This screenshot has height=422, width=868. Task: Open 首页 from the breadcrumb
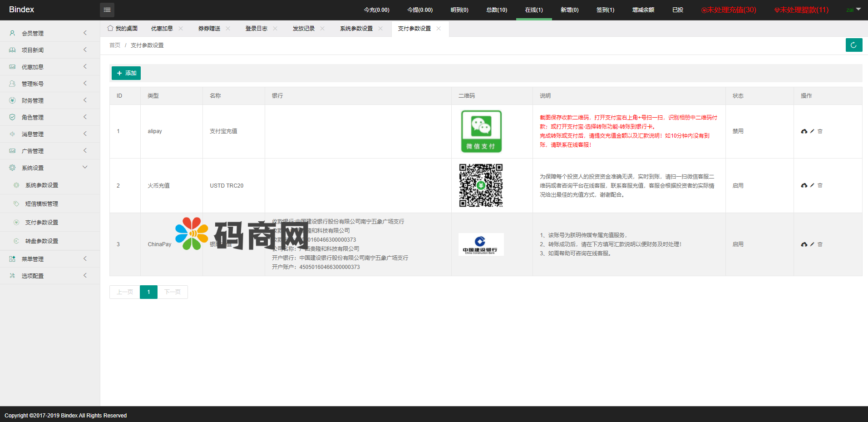coord(114,45)
